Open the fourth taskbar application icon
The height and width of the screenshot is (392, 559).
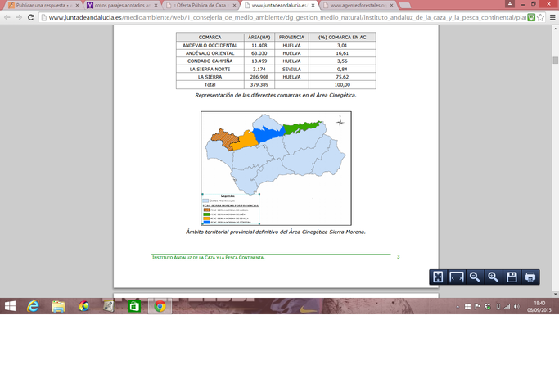(x=109, y=306)
